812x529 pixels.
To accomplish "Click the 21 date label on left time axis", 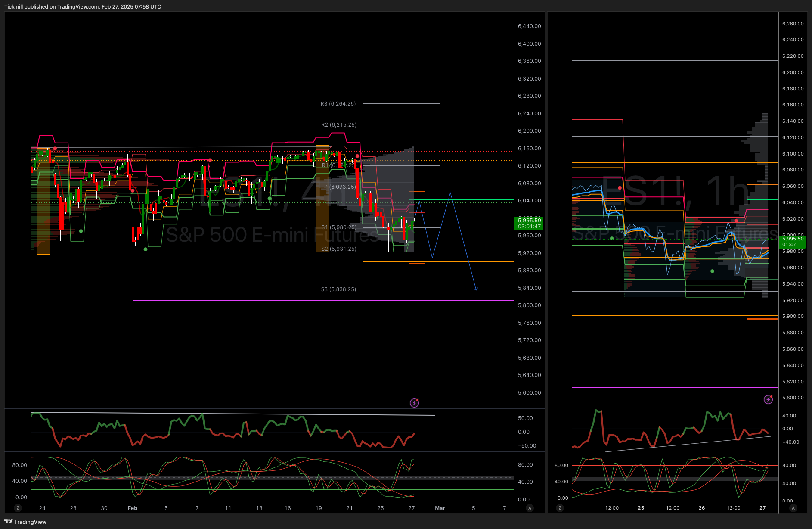I will (350, 508).
